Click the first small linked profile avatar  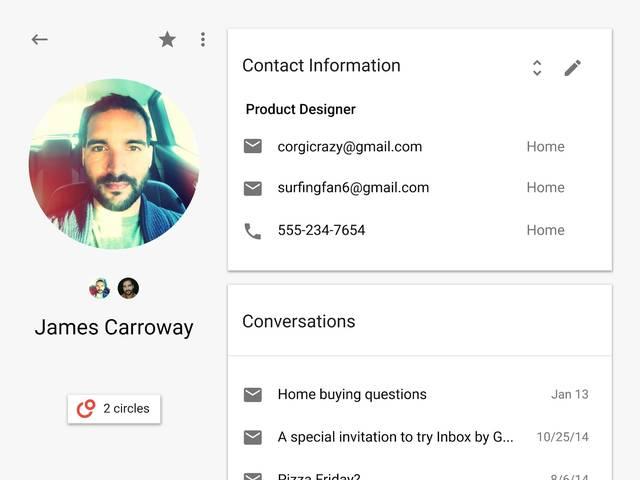[100, 288]
